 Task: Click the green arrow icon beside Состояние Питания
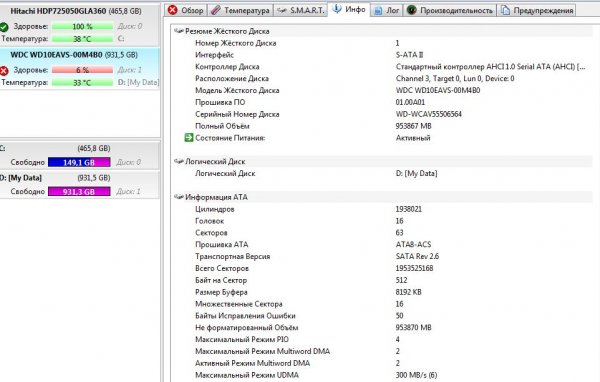click(189, 137)
